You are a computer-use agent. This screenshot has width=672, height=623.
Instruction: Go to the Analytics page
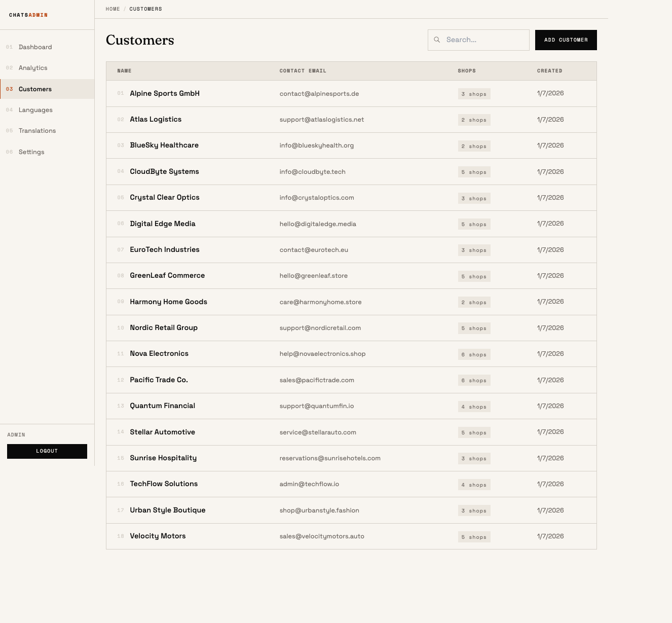click(x=33, y=68)
